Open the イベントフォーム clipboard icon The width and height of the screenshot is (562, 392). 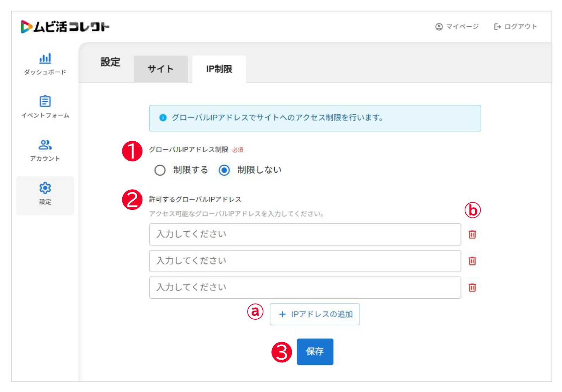(x=45, y=101)
